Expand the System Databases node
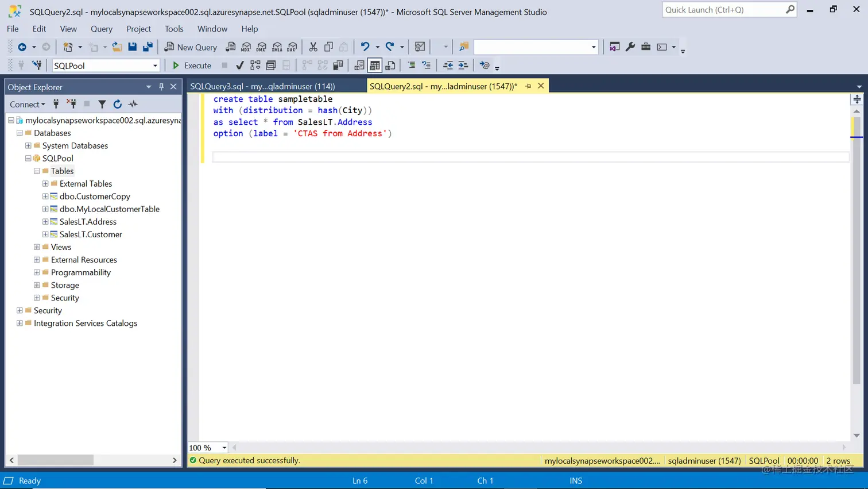Viewport: 868px width, 489px height. (28, 145)
